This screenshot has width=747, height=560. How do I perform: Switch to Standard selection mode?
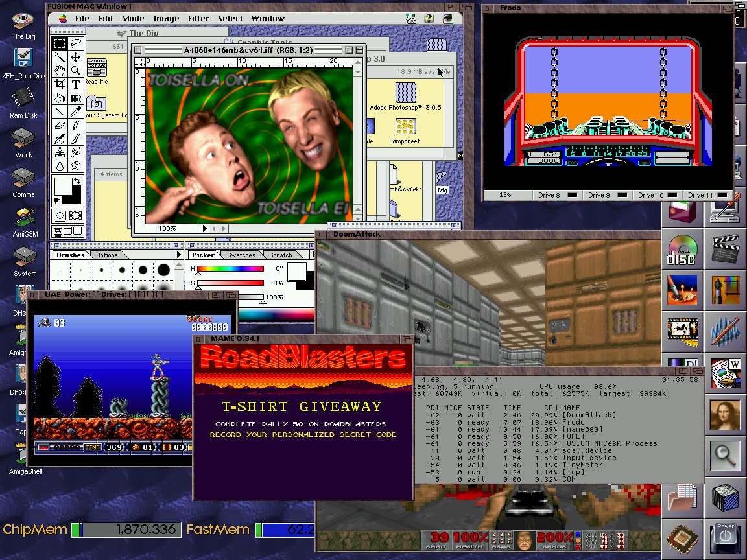point(60,216)
